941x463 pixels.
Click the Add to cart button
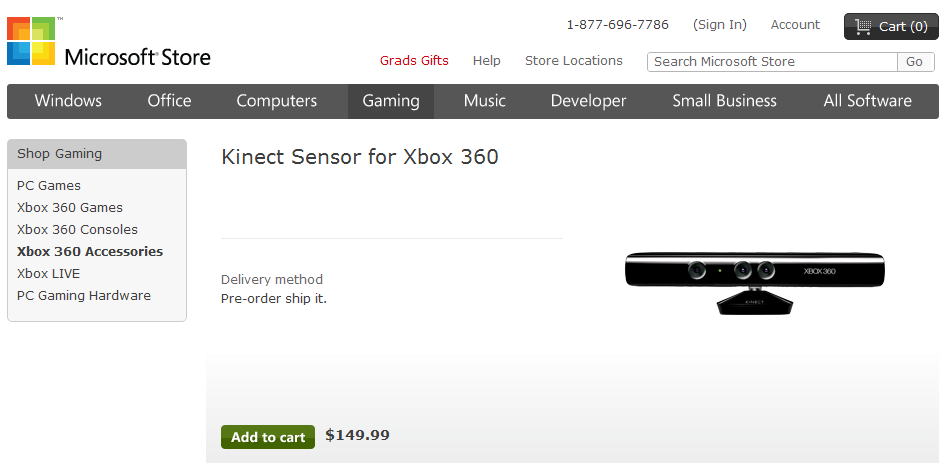(x=268, y=437)
